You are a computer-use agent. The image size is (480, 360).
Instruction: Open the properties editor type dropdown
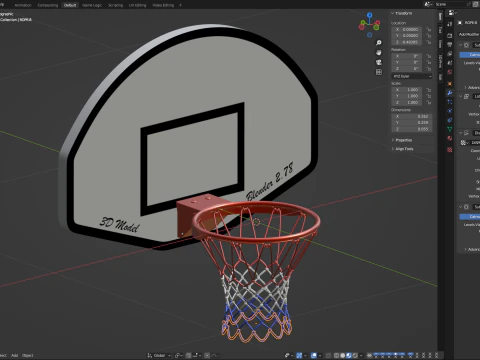click(452, 13)
